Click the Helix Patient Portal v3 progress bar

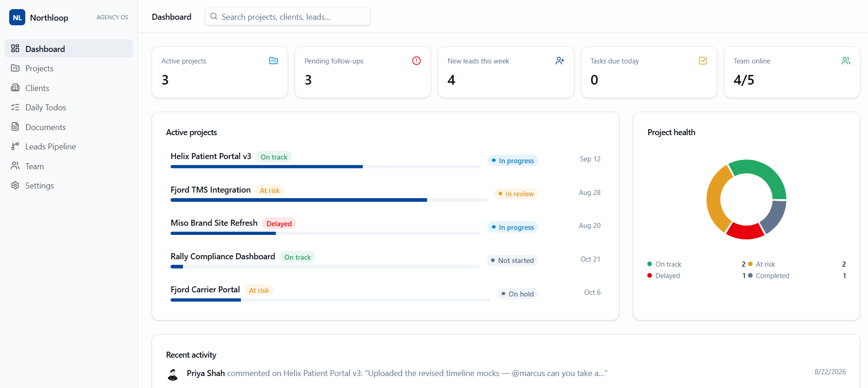(325, 167)
